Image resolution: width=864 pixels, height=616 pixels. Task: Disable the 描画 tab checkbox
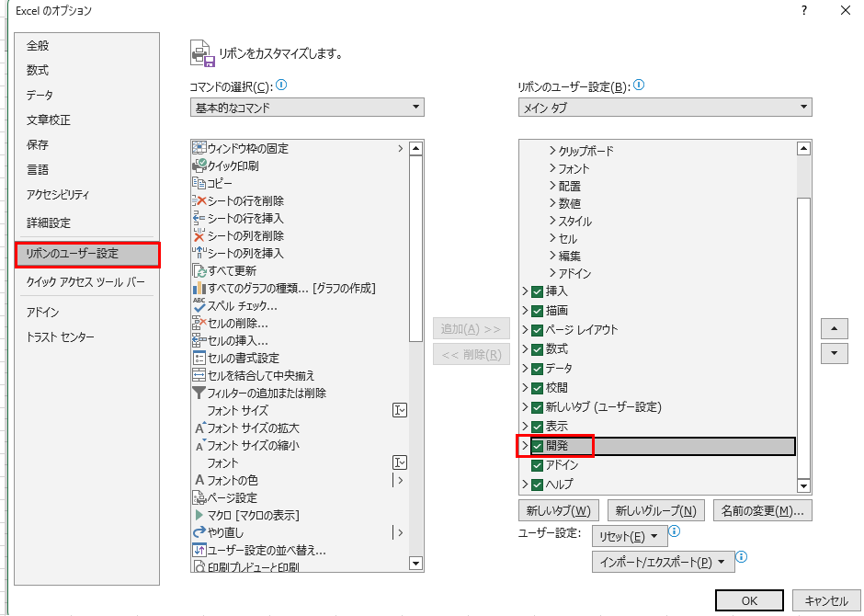click(x=538, y=311)
